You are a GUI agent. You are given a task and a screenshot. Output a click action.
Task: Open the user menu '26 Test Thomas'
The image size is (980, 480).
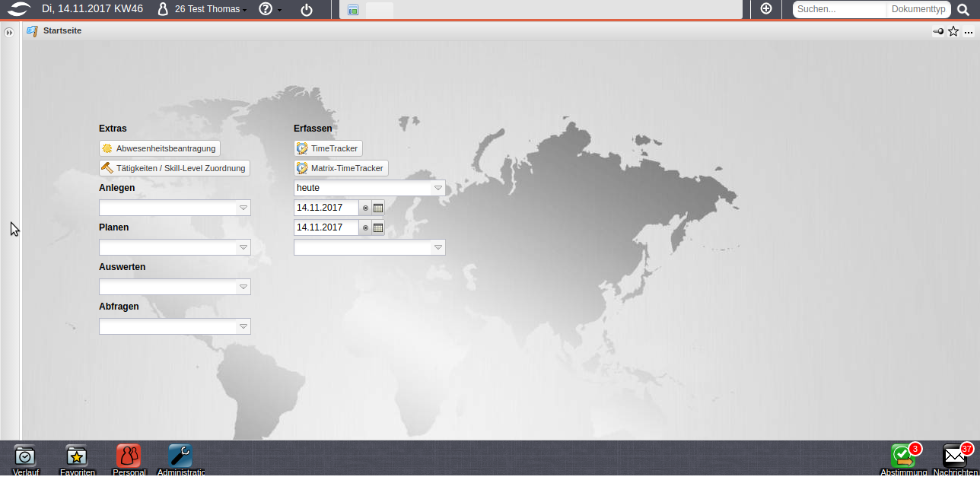tap(202, 10)
